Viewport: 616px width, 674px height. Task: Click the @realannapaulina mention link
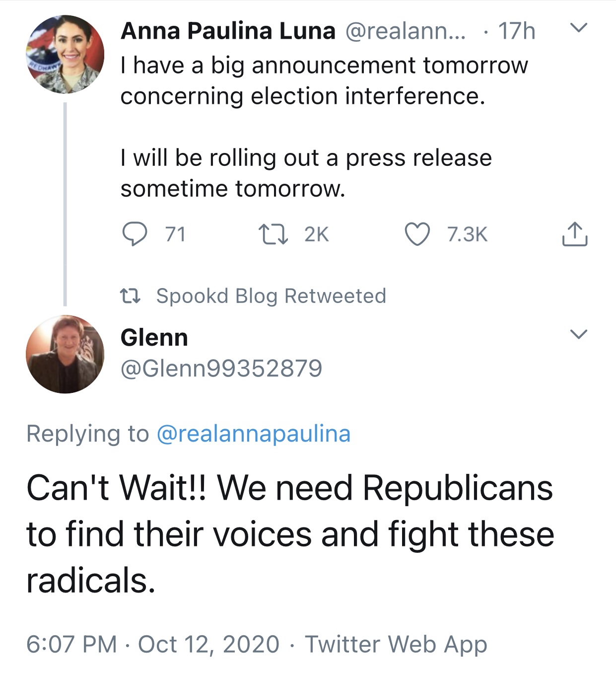(x=254, y=434)
